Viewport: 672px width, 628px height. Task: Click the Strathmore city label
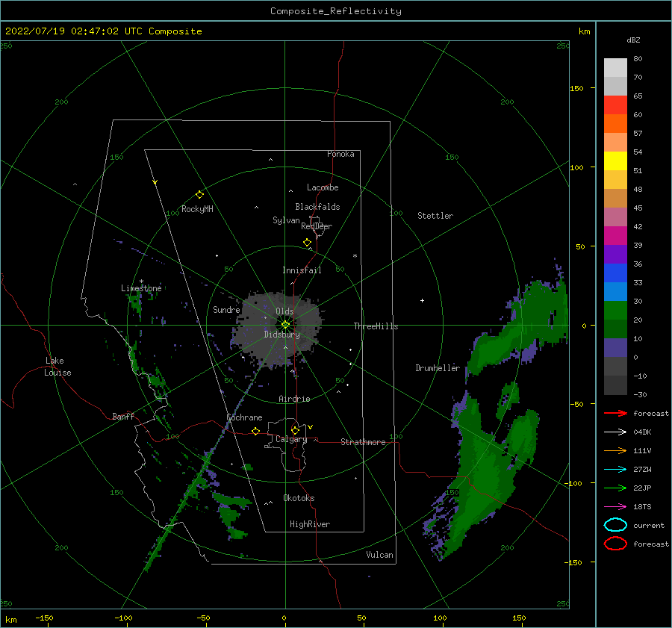[x=363, y=442]
